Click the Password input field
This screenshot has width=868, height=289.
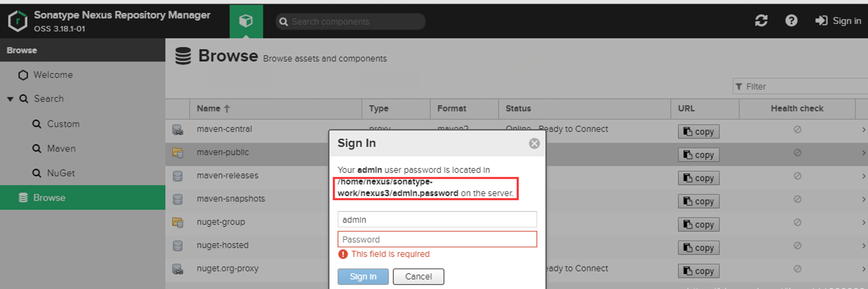click(437, 239)
